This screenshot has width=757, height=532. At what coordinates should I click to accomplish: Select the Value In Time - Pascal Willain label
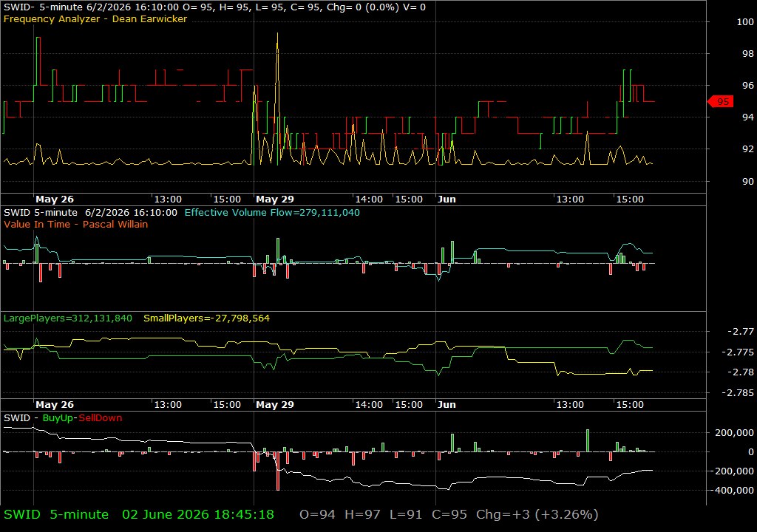[x=75, y=224]
